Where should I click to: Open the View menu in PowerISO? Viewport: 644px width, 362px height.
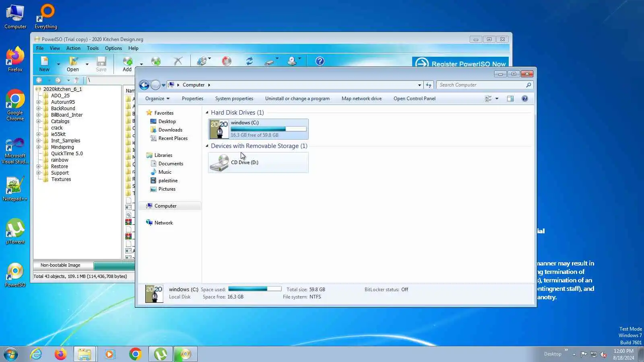click(55, 48)
